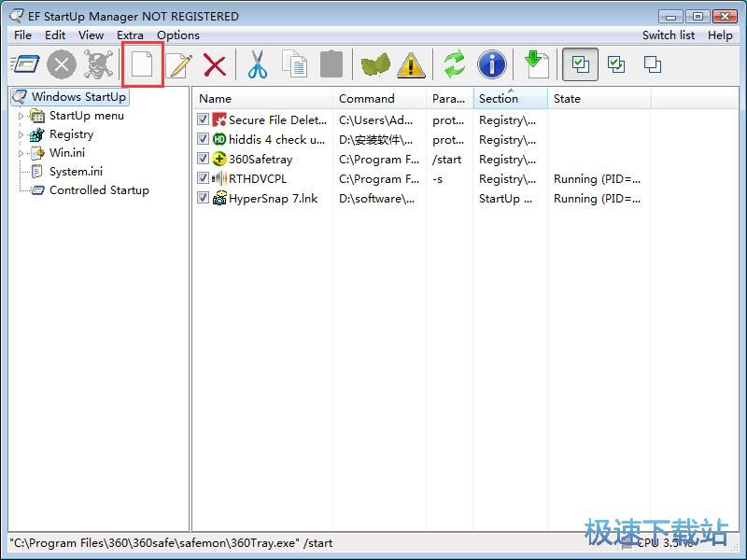Click the -s parameter cell
This screenshot has height=560, width=747.
437,179
